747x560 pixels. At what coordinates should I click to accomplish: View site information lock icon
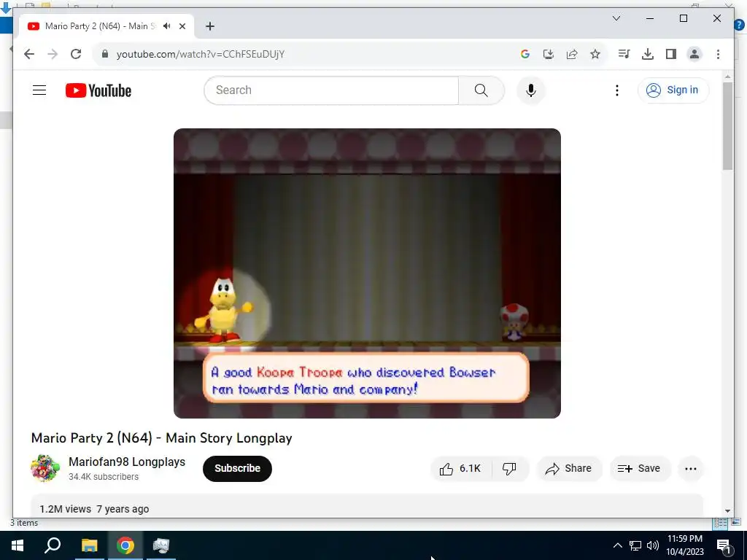(105, 54)
